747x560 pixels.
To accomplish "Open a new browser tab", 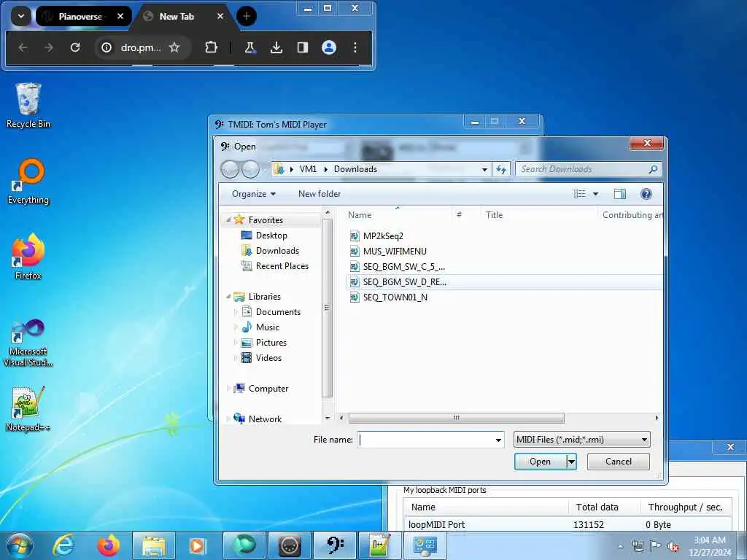I will point(247,16).
